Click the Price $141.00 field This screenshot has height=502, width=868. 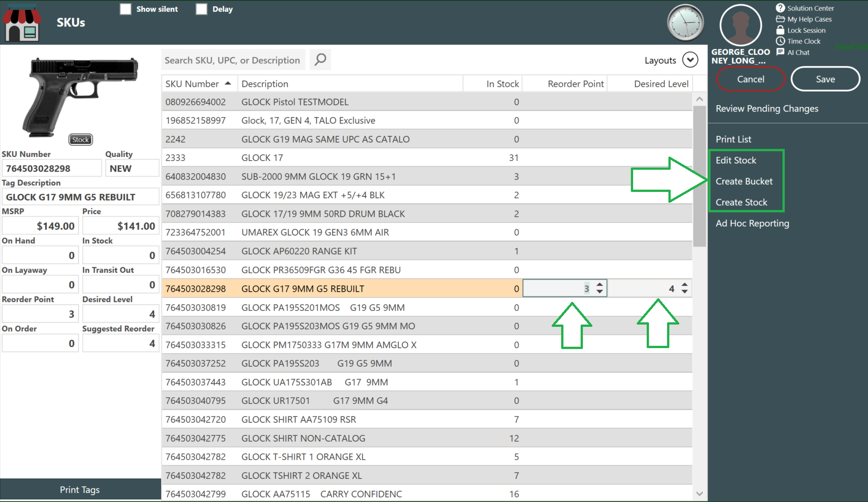coord(120,226)
